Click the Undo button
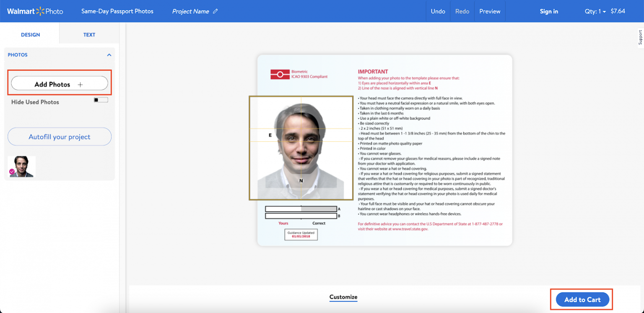Viewport: 644px width, 313px height. [x=438, y=11]
